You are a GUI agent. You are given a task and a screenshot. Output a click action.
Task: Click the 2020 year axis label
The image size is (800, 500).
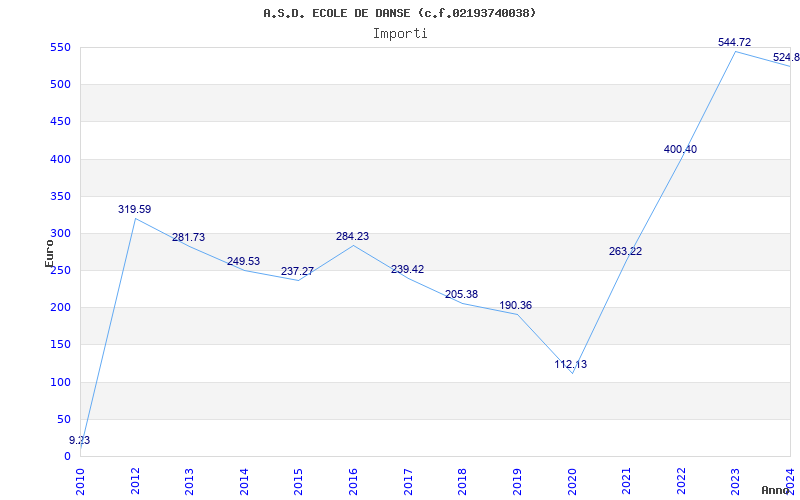click(571, 482)
